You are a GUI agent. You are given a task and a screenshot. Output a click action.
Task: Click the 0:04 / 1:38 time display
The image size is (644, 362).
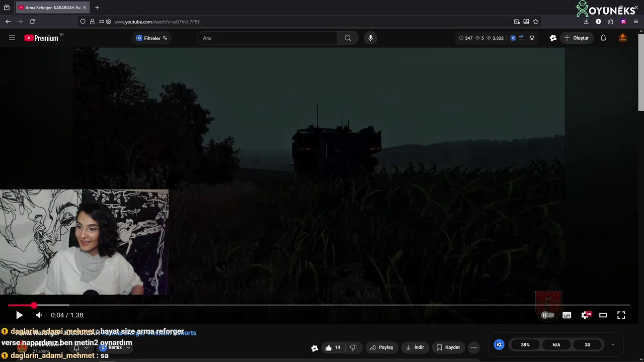point(67,315)
